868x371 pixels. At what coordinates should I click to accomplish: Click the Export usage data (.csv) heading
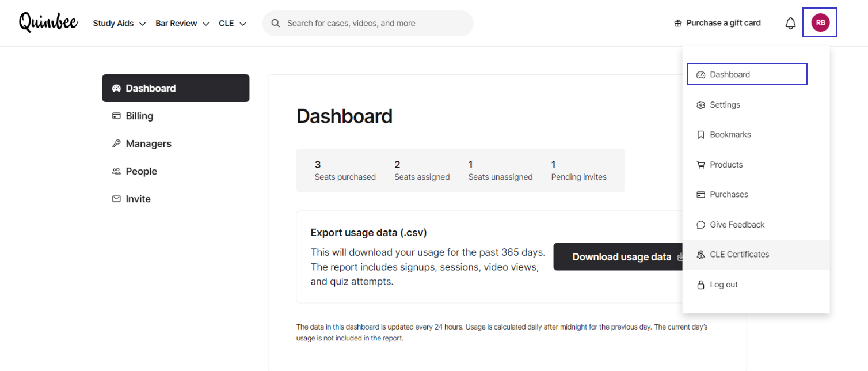click(368, 233)
